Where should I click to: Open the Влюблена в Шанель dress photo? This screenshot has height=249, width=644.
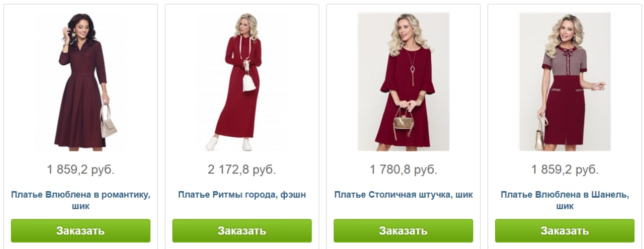pos(565,81)
